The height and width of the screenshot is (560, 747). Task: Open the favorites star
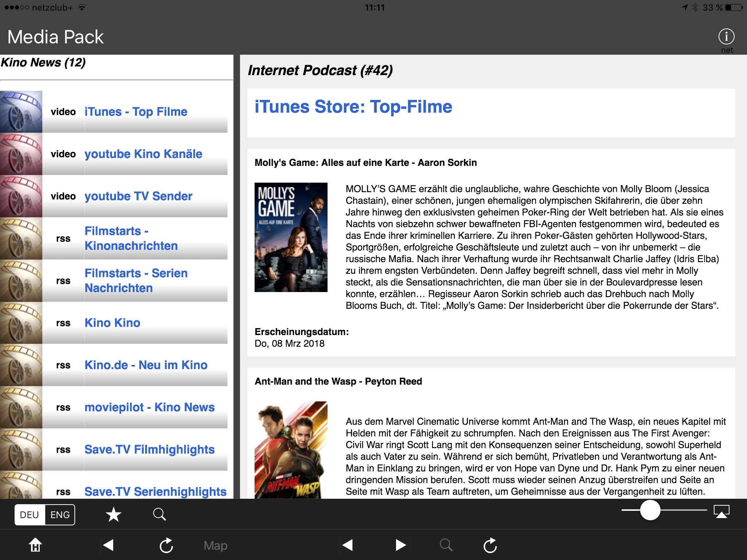(x=113, y=514)
